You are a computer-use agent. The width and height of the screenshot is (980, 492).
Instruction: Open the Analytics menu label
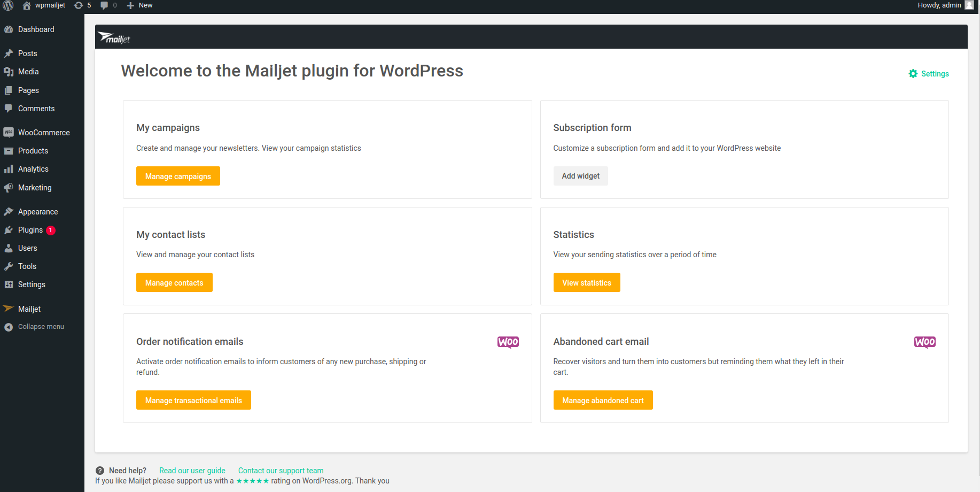(x=33, y=169)
